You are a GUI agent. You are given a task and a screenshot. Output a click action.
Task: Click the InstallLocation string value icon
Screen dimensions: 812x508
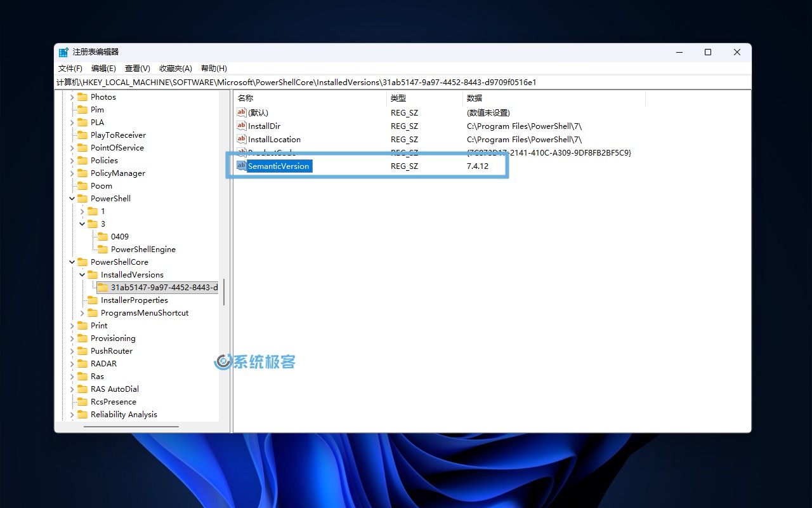pos(241,139)
